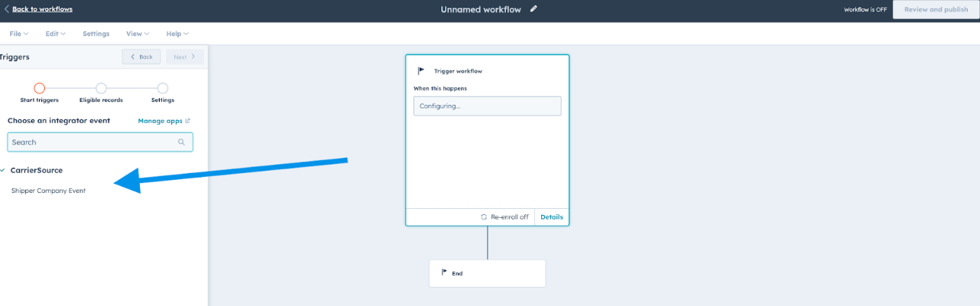
Task: Click the Unnamed workflow title
Action: click(x=481, y=9)
